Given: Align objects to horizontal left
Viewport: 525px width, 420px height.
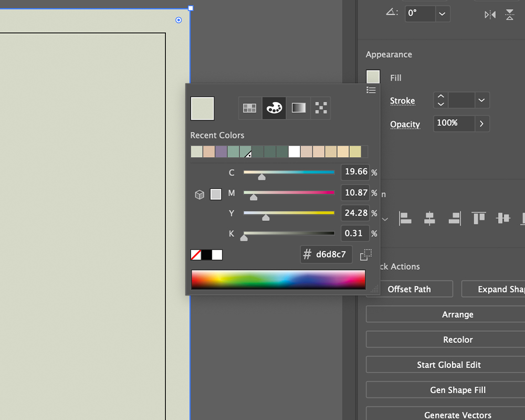Looking at the screenshot, I should pyautogui.click(x=405, y=218).
